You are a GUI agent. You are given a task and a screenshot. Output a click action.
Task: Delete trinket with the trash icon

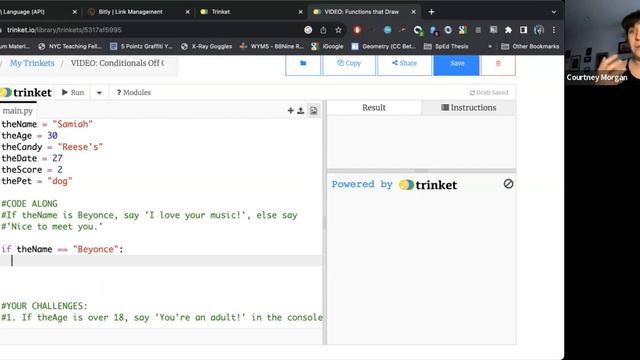[x=498, y=64]
